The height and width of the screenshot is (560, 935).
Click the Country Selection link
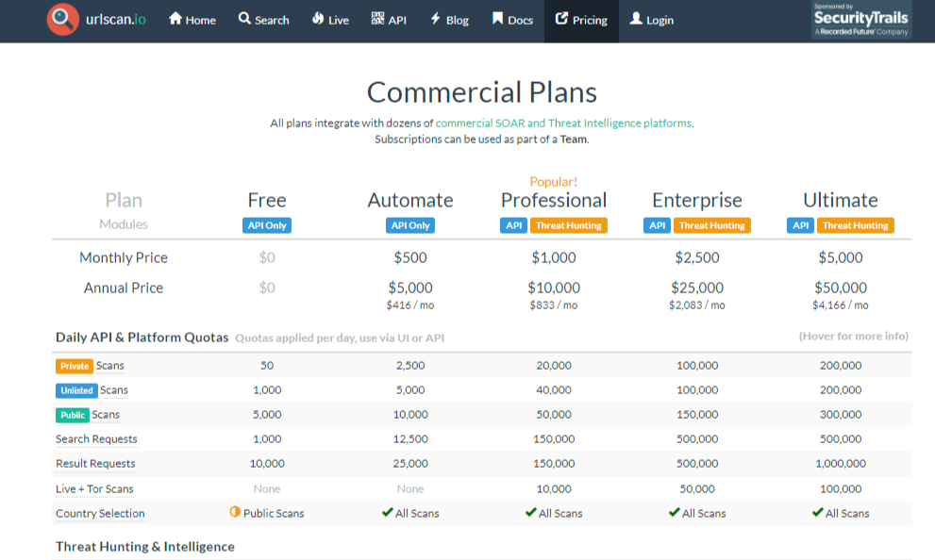[x=100, y=514]
